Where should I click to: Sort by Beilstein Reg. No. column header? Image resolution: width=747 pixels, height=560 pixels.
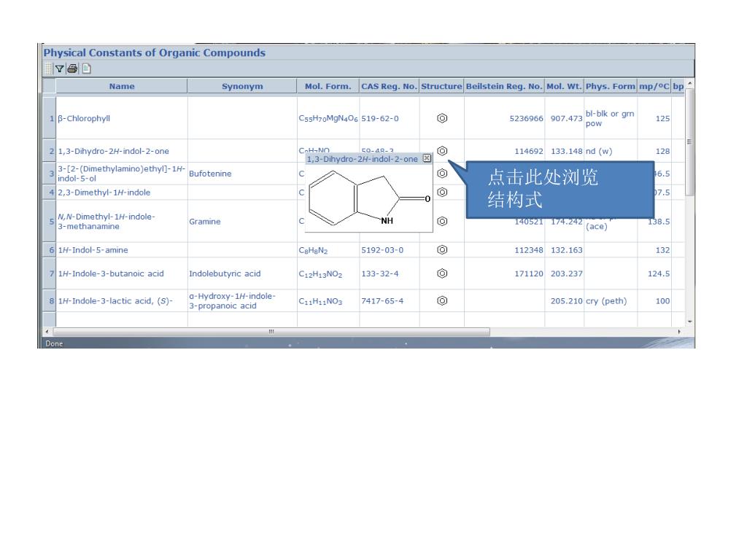click(504, 86)
